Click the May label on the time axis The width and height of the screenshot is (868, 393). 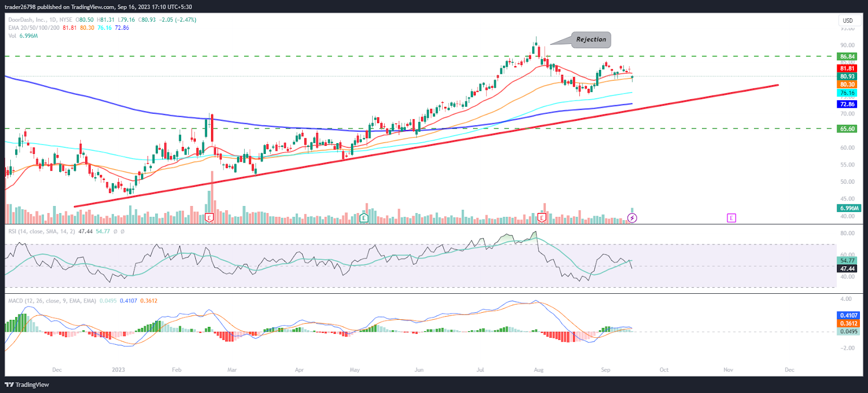point(355,370)
